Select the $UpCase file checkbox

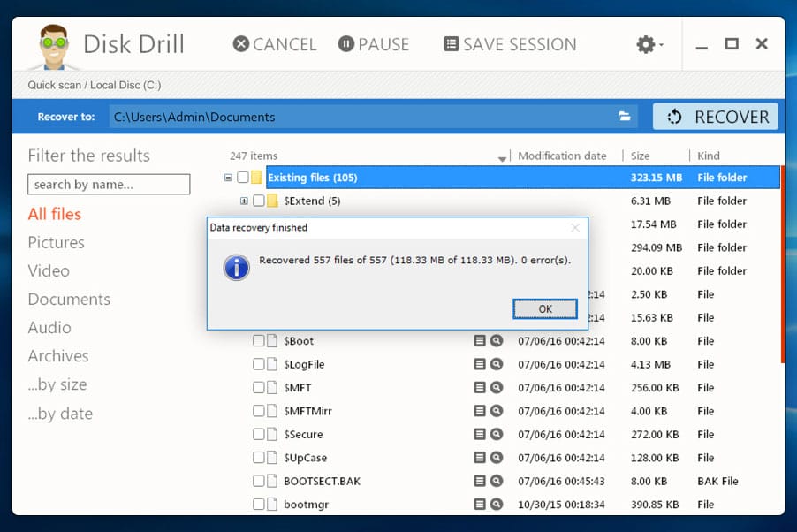pos(259,458)
